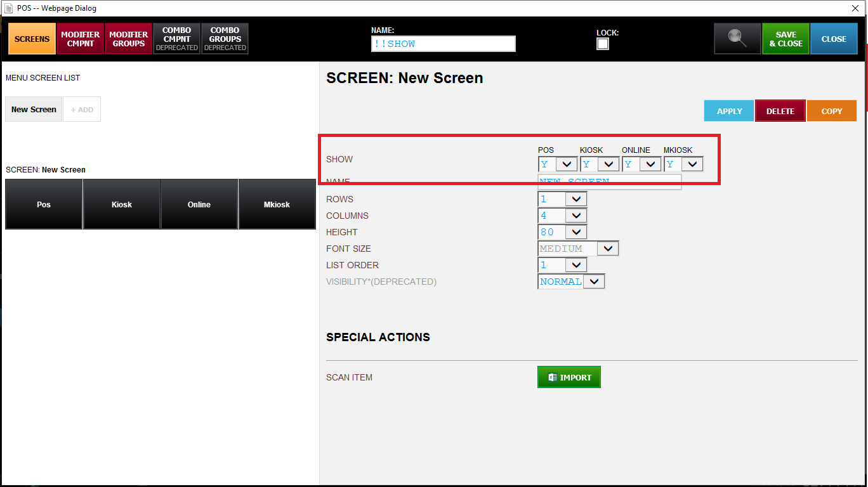Open the Modifier Cmpnt tab
The width and height of the screenshot is (868, 487).
click(80, 39)
